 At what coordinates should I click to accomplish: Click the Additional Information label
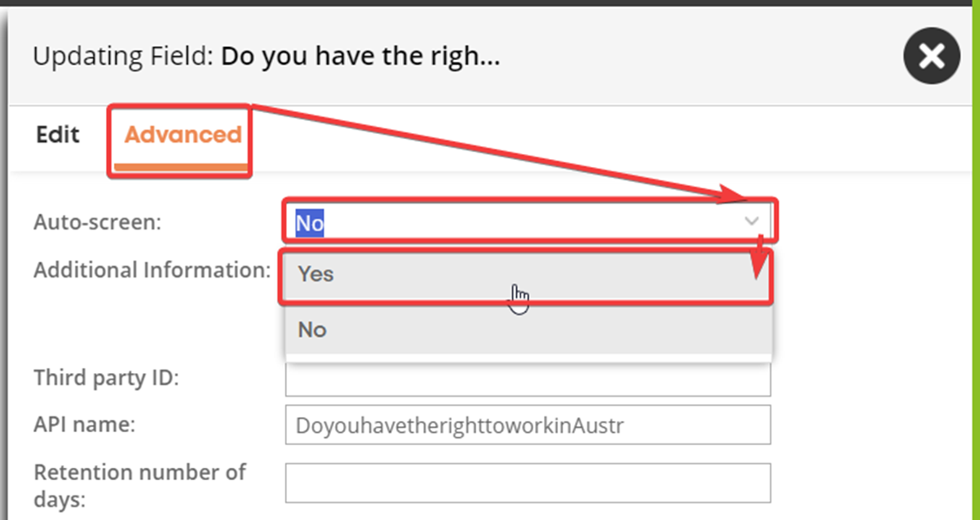(x=152, y=270)
